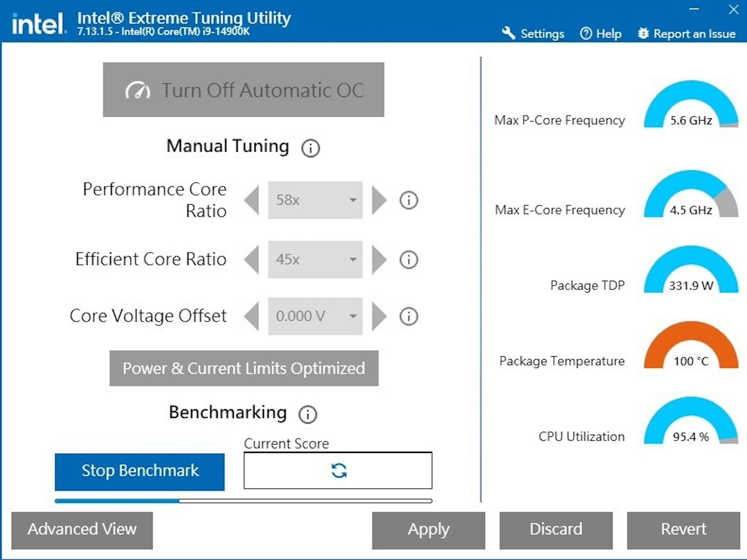Open the 58x Performance Core Ratio dropdown
Screen dimensions: 747x560
click(x=315, y=200)
